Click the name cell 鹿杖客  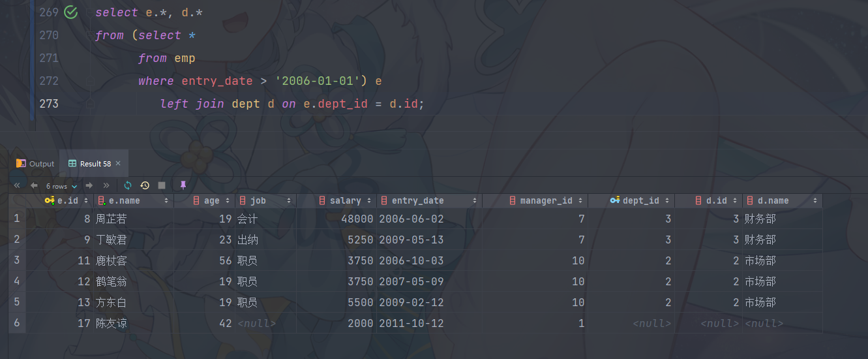(134, 260)
